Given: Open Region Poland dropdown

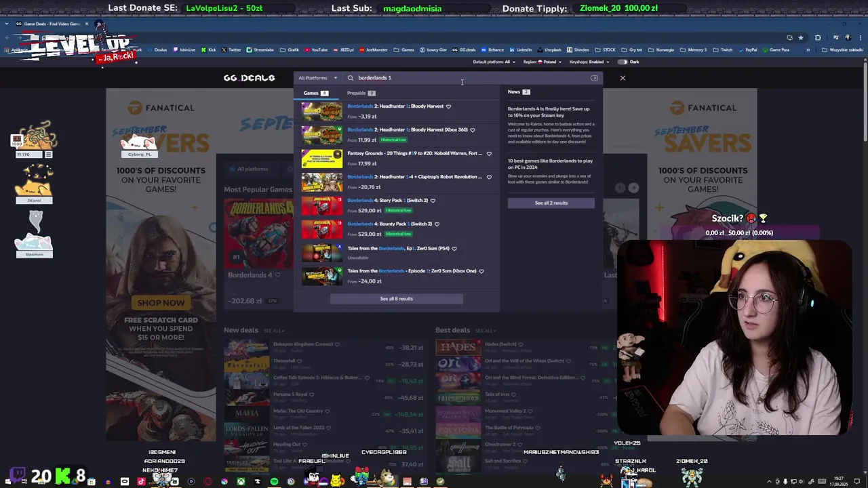Looking at the screenshot, I should 543,62.
